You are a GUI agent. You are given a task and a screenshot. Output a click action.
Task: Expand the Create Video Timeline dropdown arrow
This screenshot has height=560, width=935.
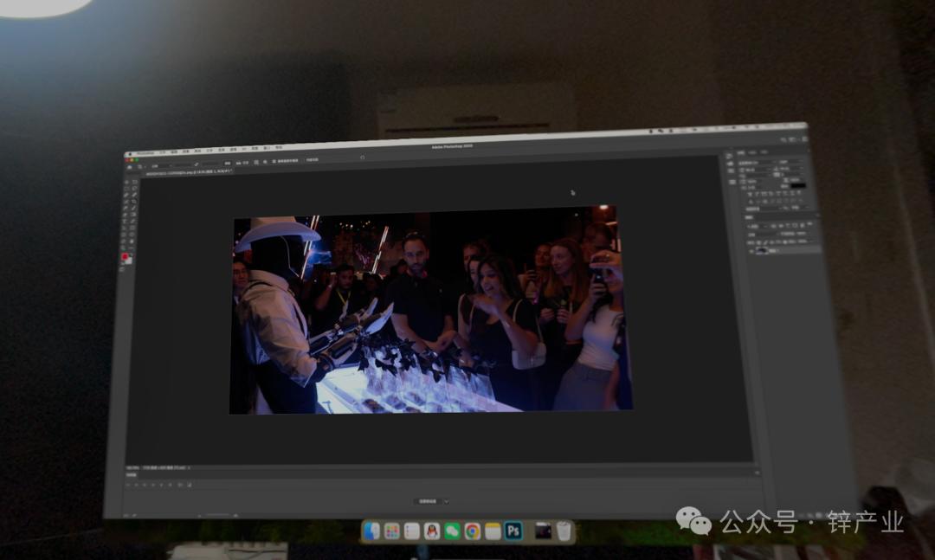[x=447, y=501]
